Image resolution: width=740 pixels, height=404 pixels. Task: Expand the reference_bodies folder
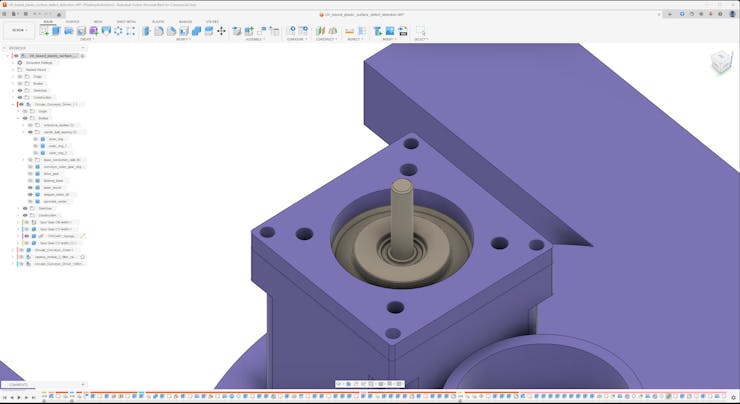point(24,125)
